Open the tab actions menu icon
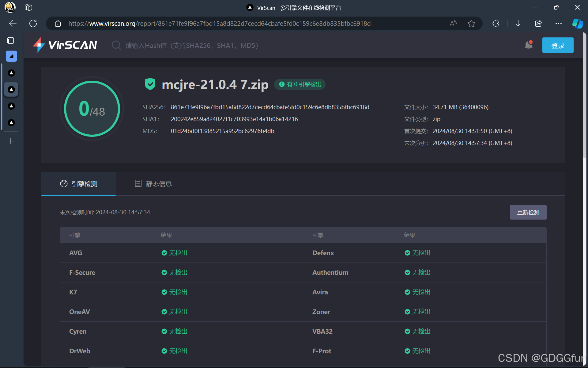The image size is (588, 368). tap(28, 7)
